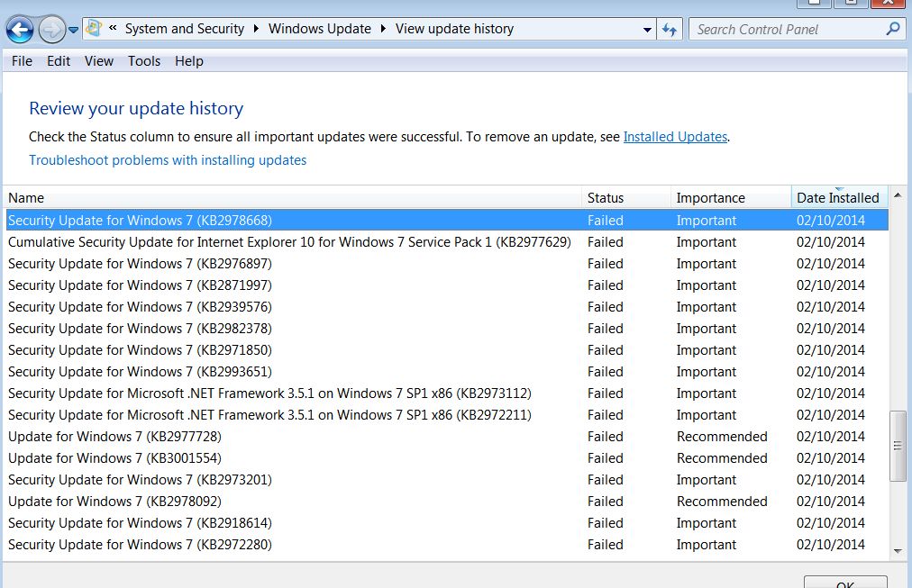Select Security Update KB2972280 row
This screenshot has height=588, width=912.
[x=447, y=545]
